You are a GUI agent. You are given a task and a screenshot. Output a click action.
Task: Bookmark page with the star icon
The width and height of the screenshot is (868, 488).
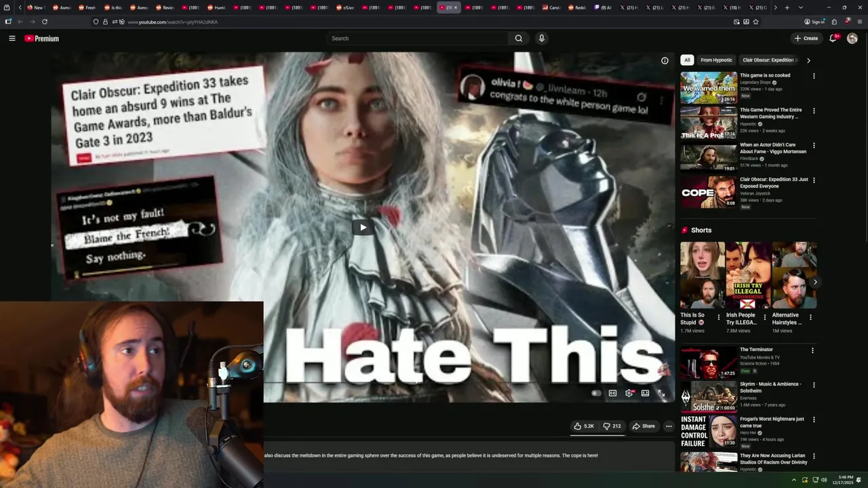pos(755,22)
